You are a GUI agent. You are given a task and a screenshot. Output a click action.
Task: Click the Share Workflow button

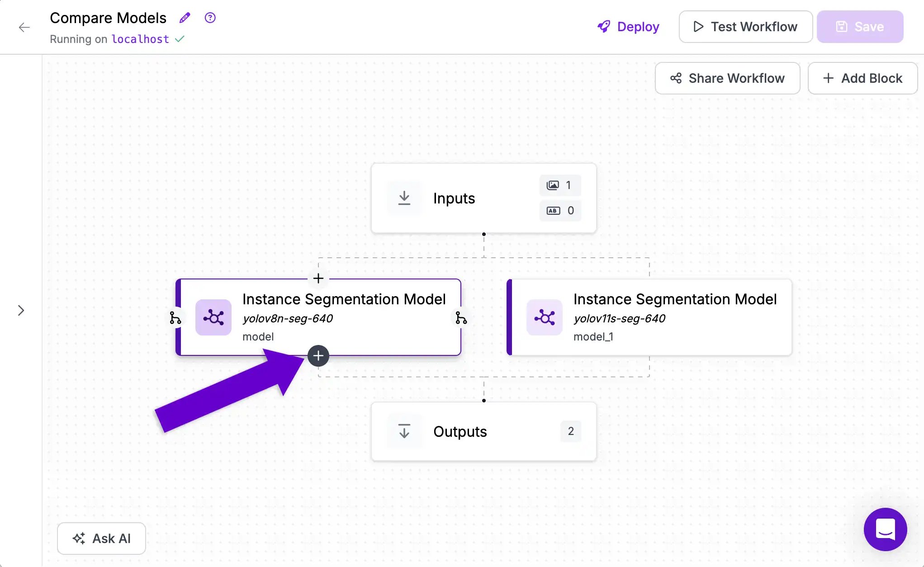[727, 78]
